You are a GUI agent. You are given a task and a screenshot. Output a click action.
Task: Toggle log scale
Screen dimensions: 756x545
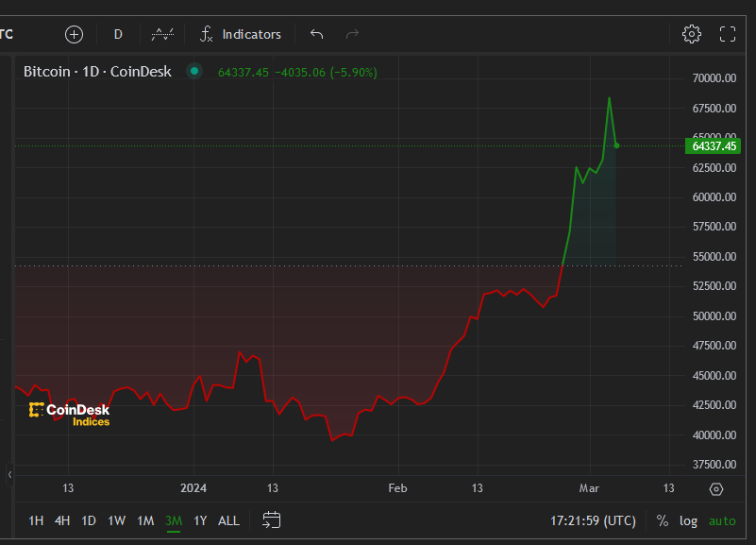[x=689, y=520]
